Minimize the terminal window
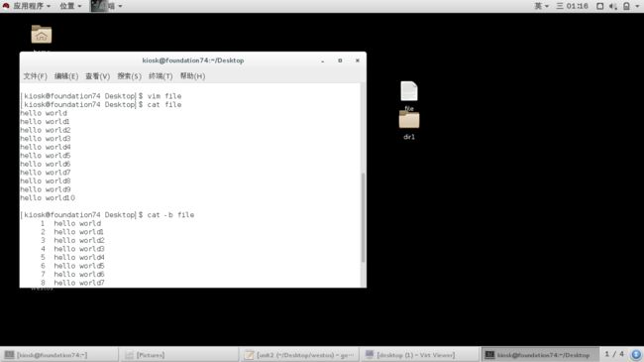Image resolution: width=644 pixels, height=362 pixels. coord(323,60)
